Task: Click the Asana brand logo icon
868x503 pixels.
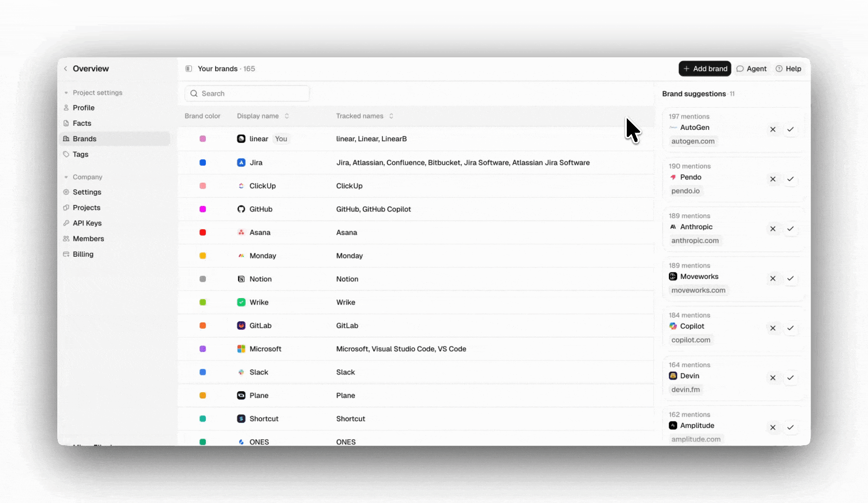Action: click(x=241, y=232)
